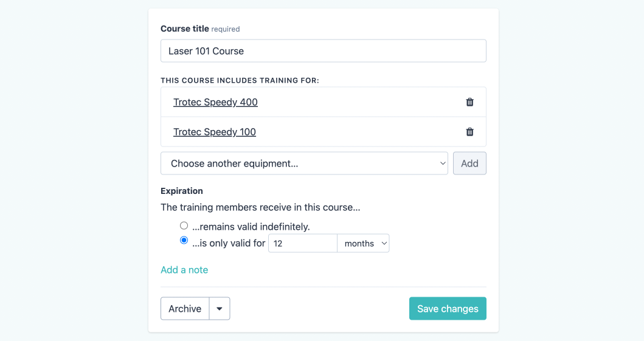Select the remains valid indefinitely radio button
644x341 pixels.
(x=184, y=226)
